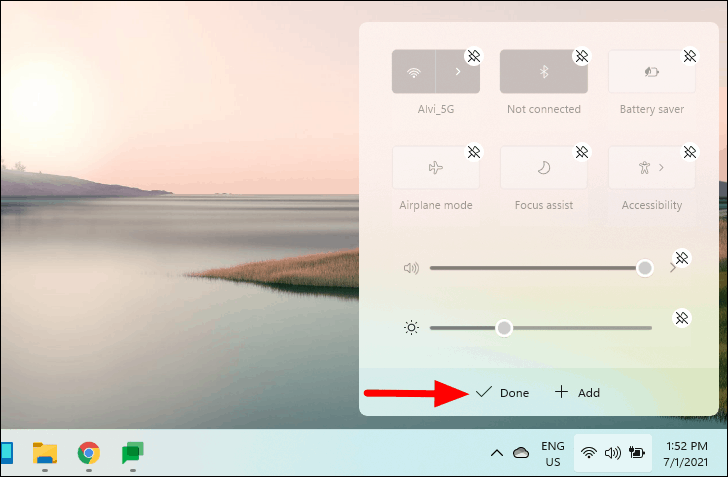Toggle the Battery saver tile
Screen dimensions: 728x477
(x=652, y=72)
